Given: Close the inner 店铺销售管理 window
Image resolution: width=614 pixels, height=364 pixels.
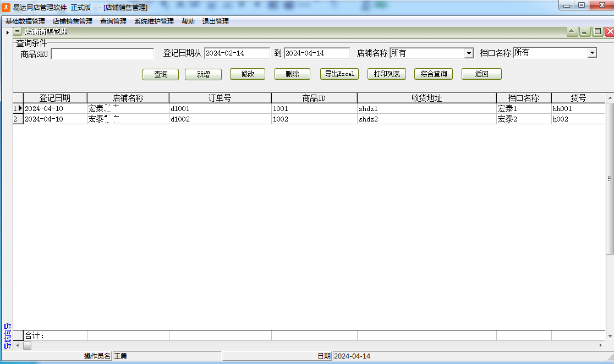Looking at the screenshot, I should 609,32.
